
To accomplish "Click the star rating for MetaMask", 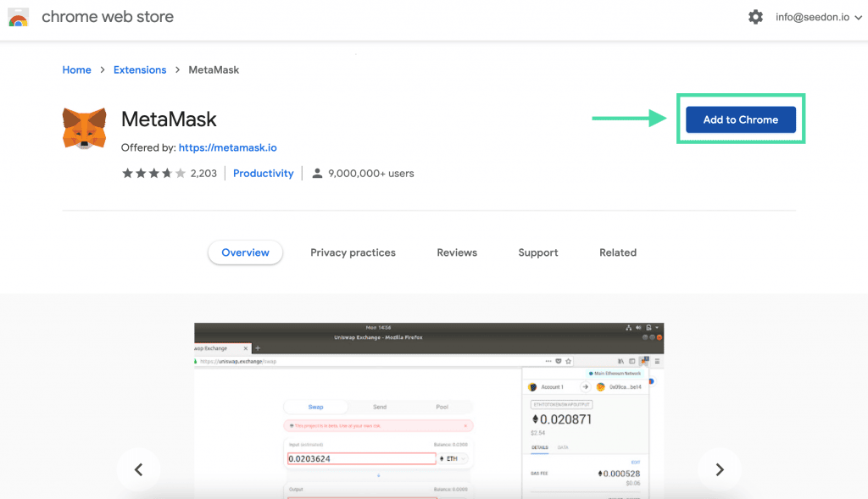I will tap(153, 173).
